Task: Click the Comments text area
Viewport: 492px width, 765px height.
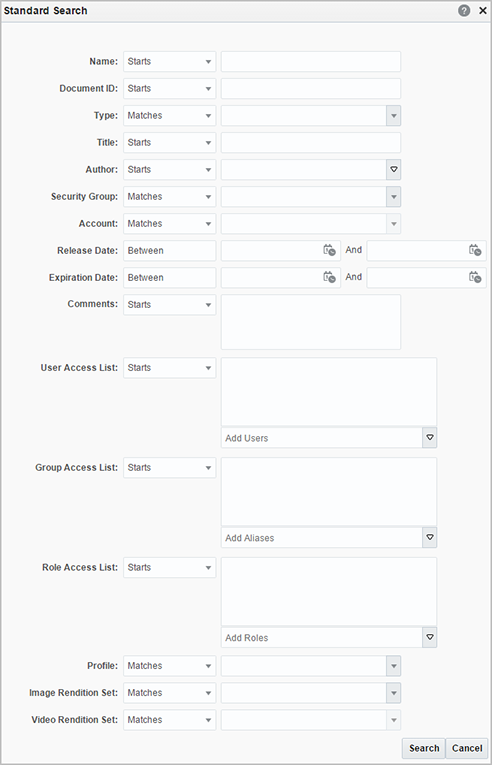Action: [x=311, y=322]
